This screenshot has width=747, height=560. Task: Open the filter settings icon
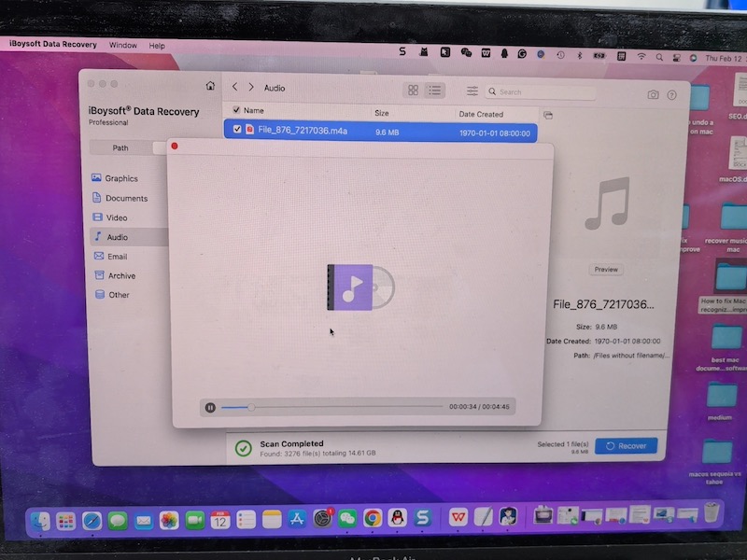(x=472, y=91)
